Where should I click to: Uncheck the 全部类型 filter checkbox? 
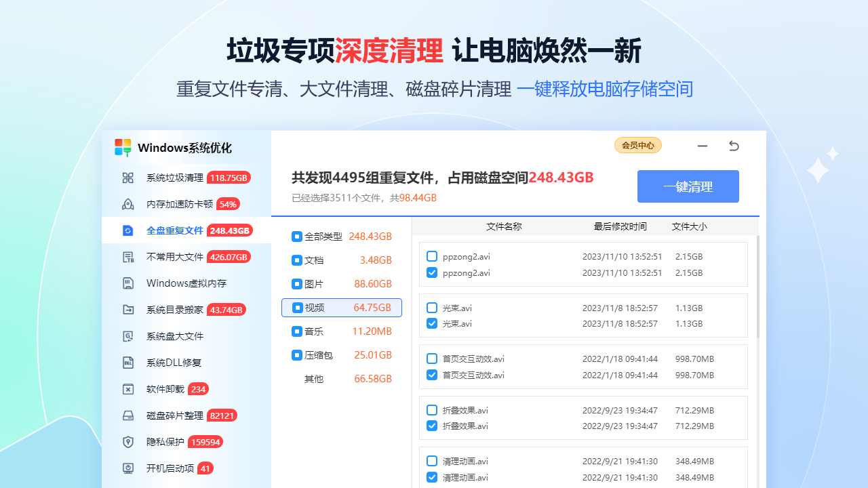pos(296,237)
